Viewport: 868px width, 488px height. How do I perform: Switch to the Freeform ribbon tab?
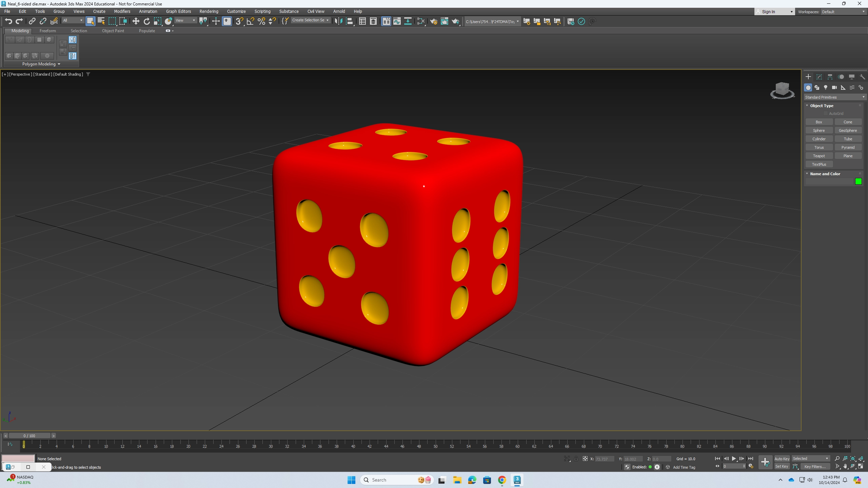(47, 31)
